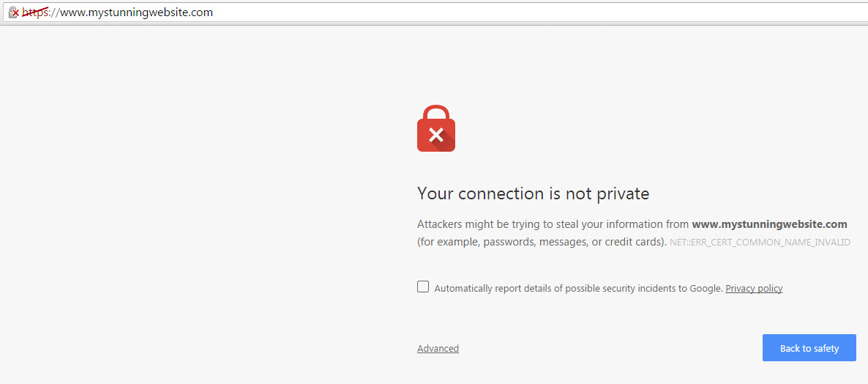
Task: Enable automatic security incident reporting checkbox
Action: point(423,287)
